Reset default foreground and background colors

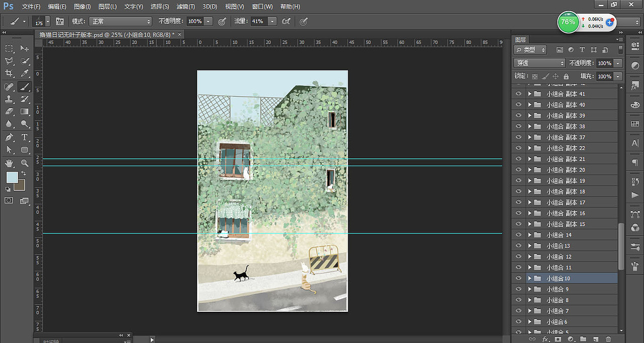(8, 189)
